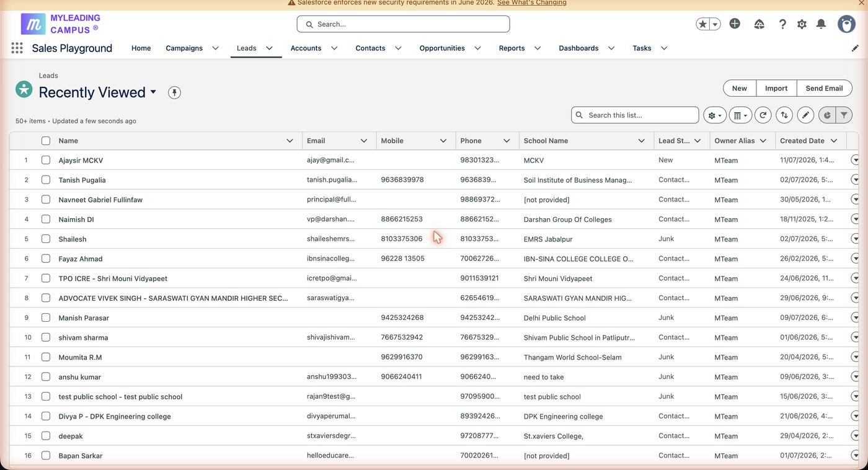Open the Select list display table icon
The image size is (868, 470).
click(740, 115)
